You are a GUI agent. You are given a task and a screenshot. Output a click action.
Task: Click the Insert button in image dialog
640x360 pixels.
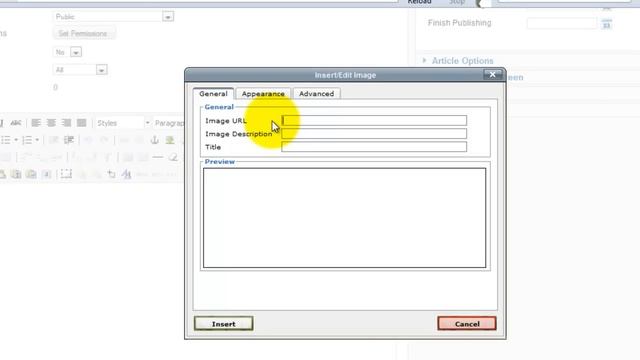tap(224, 324)
